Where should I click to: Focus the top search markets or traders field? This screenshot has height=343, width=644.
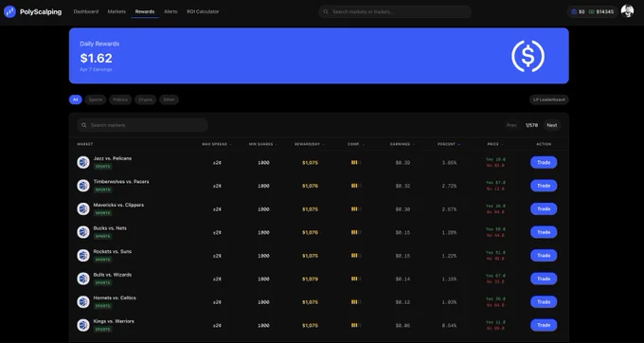click(x=395, y=12)
